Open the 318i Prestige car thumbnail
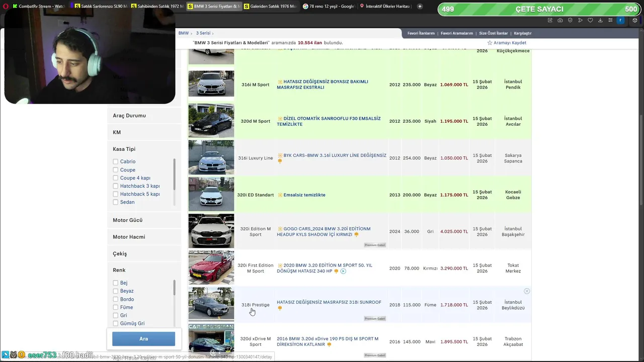The image size is (644, 362). tap(211, 304)
